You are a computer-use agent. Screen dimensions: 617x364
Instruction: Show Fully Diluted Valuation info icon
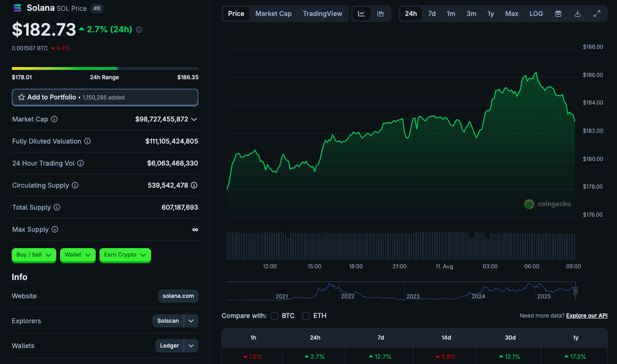tap(88, 141)
